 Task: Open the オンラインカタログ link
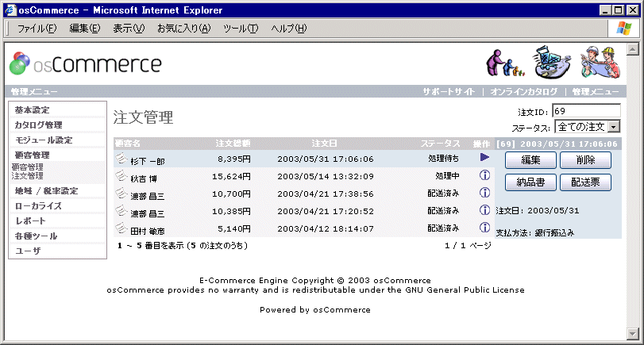tap(524, 91)
